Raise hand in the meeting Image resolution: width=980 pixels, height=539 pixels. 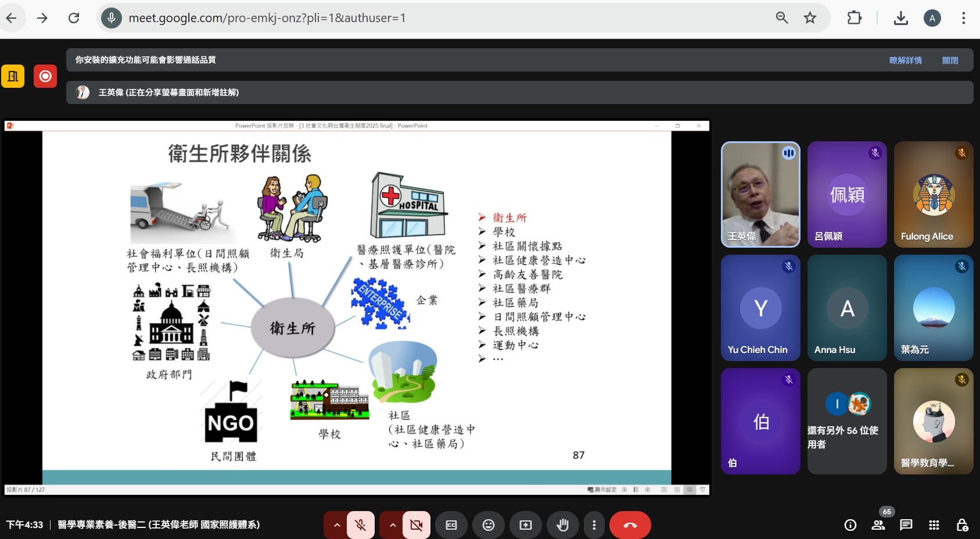click(562, 525)
